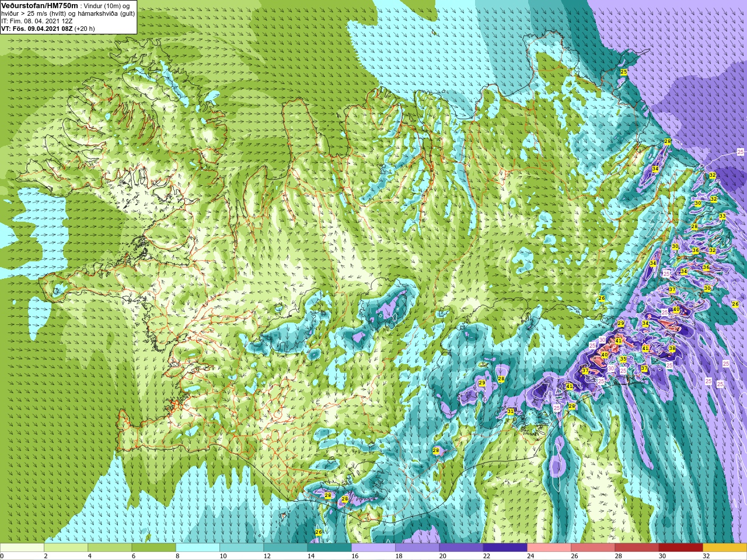747x560 pixels.
Task: Pick the red 28–30 legend swatch
Action: pos(637,548)
